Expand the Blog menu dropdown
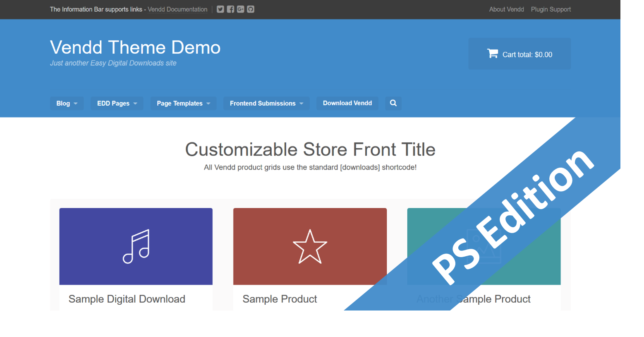Viewport: 644px width, 337px height. (x=67, y=104)
